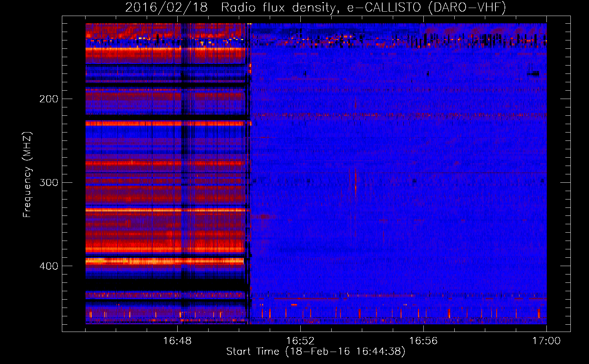The width and height of the screenshot is (589, 364).
Task: Select the 'Frequency (MHZ)' axis label
Action: point(27,174)
